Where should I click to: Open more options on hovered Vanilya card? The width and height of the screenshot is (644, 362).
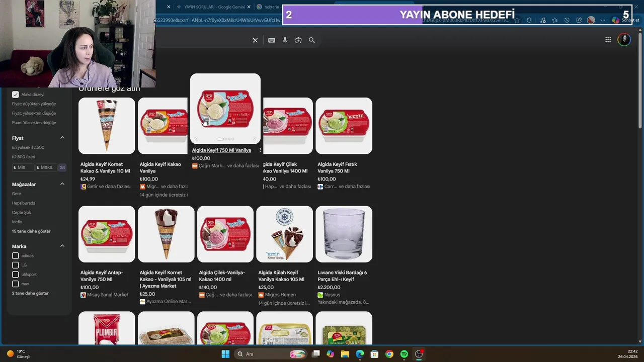click(260, 150)
